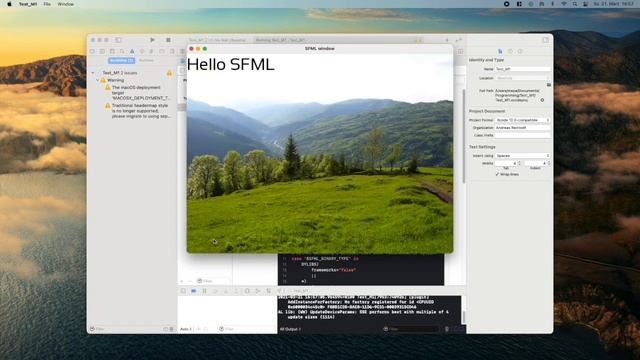Pause program execution in debug bar
The width and height of the screenshot is (640, 360).
[x=204, y=291]
